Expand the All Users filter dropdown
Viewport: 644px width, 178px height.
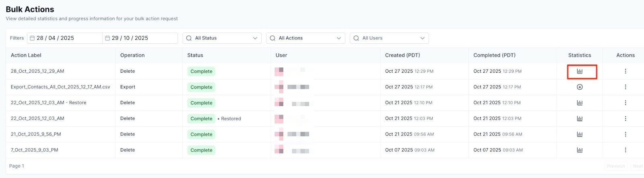(x=389, y=38)
